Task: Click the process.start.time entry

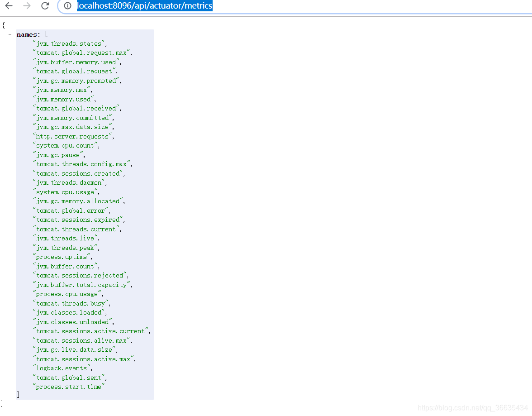Action: (x=68, y=387)
